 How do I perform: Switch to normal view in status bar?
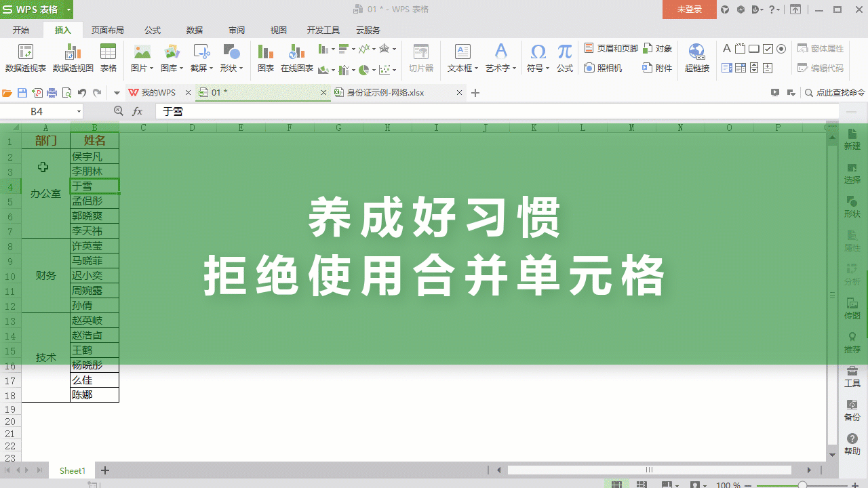(617, 485)
